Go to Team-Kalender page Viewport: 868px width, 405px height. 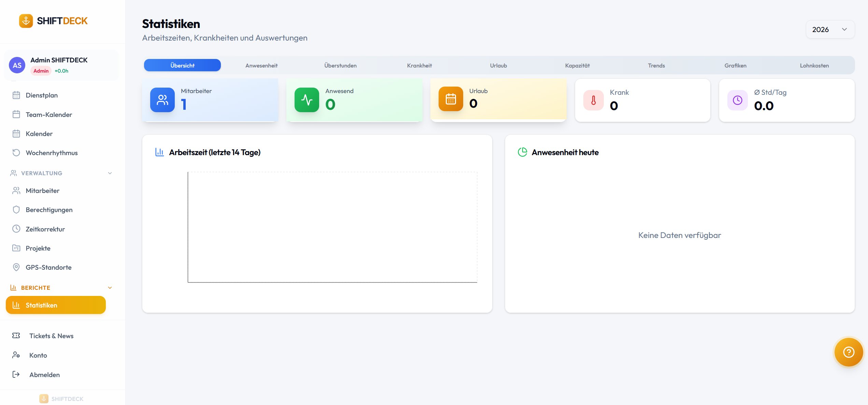(x=49, y=115)
